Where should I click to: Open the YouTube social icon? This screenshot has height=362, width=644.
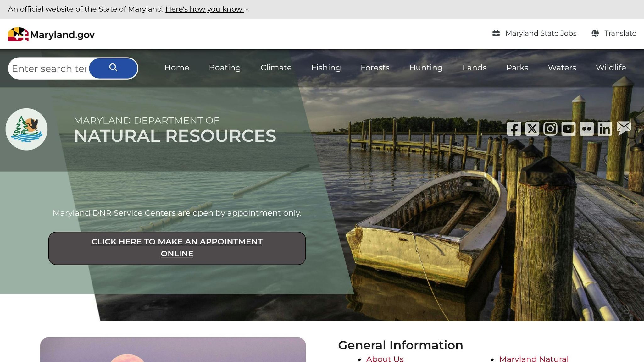[x=569, y=129]
